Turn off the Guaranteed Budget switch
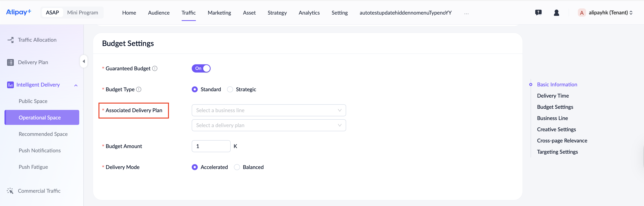 pyautogui.click(x=201, y=68)
